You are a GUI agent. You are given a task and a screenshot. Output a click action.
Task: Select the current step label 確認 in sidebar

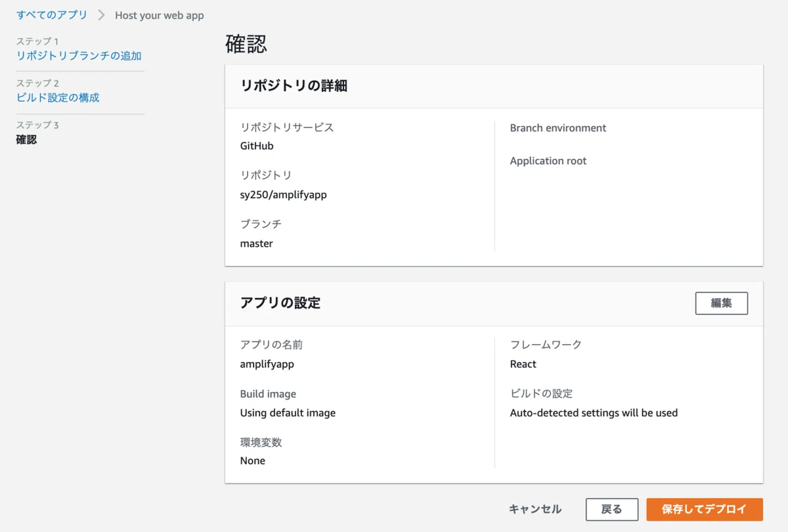coord(26,139)
